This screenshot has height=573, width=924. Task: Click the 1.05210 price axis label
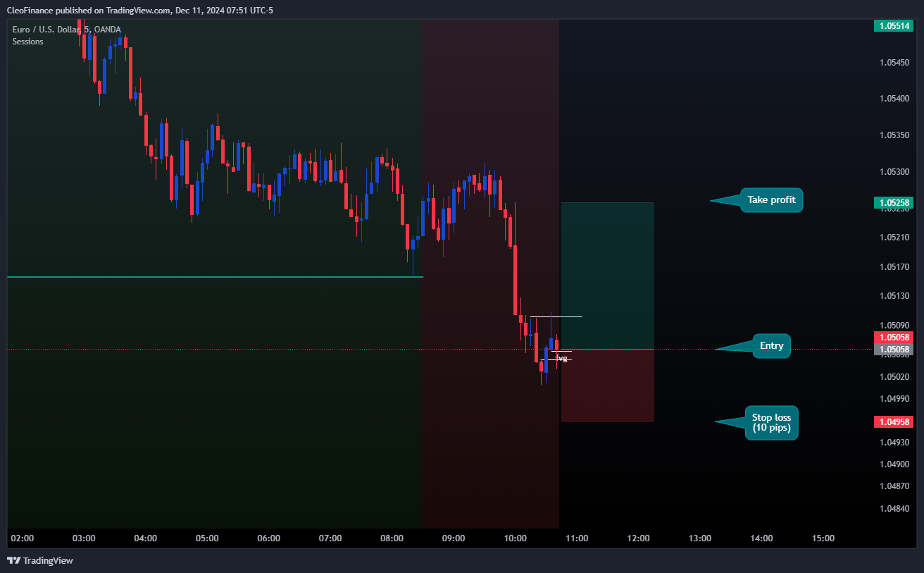[894, 238]
